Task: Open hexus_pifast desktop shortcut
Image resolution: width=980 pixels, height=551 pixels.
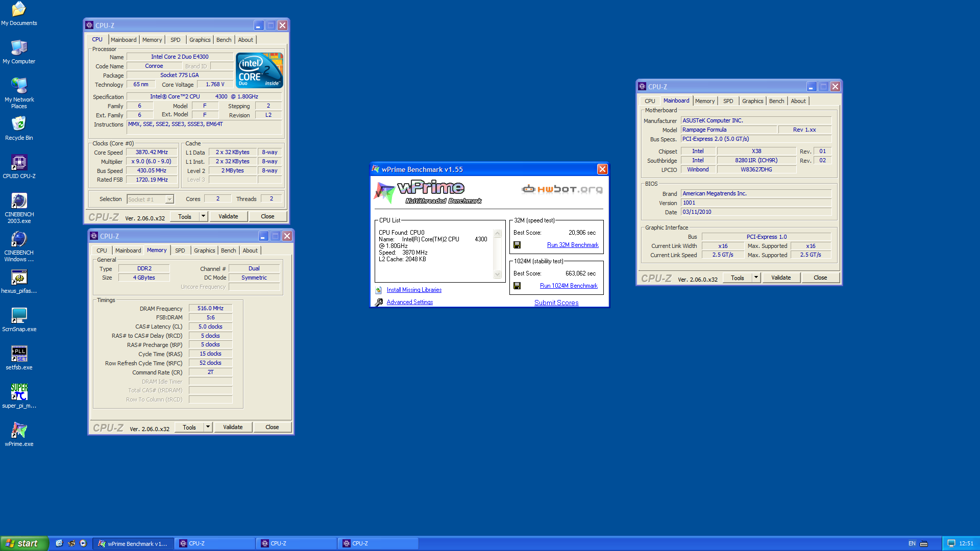Action: 19,282
